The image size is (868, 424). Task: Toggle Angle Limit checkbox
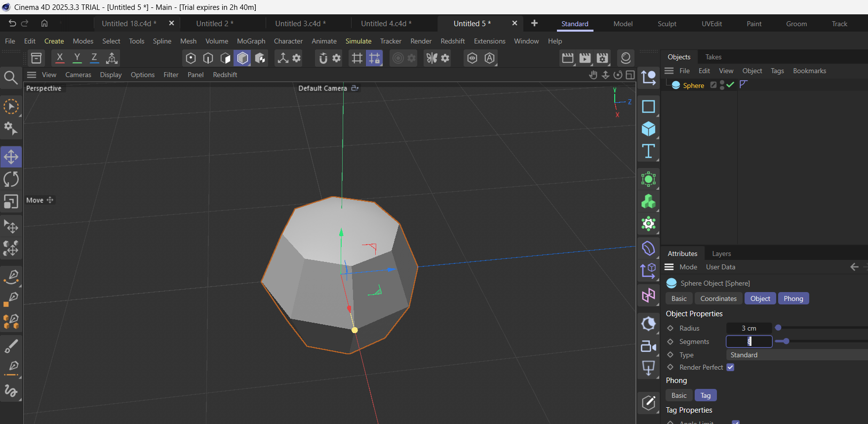[x=736, y=423]
